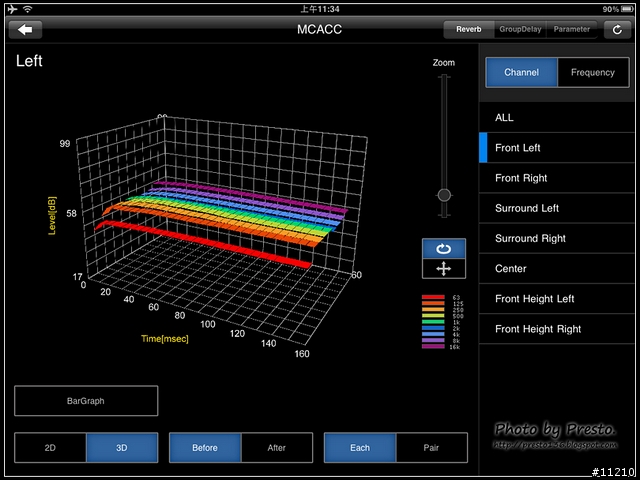
Task: Select the Surround Right channel
Action: [556, 238]
